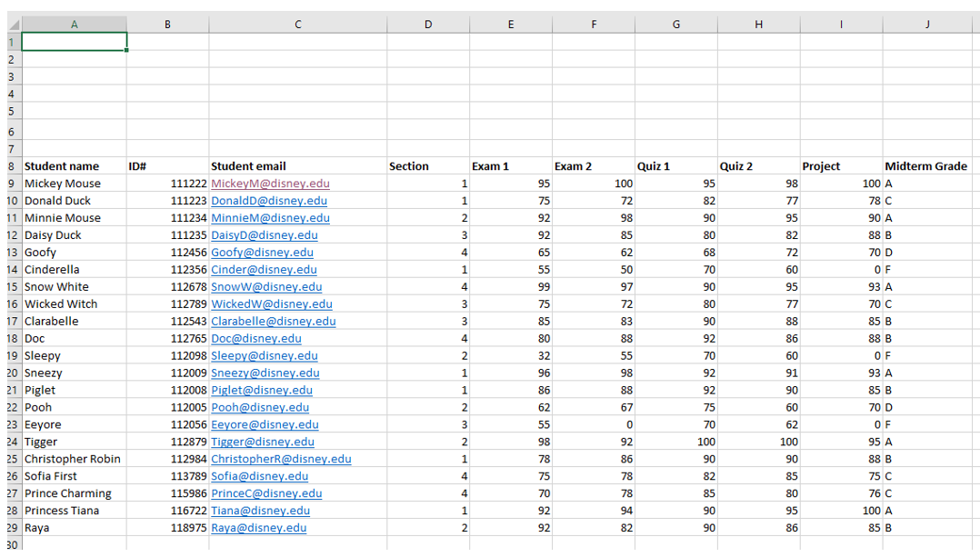Select Sleepy's Exam 1 score of 32
980x557 pixels.
point(510,356)
